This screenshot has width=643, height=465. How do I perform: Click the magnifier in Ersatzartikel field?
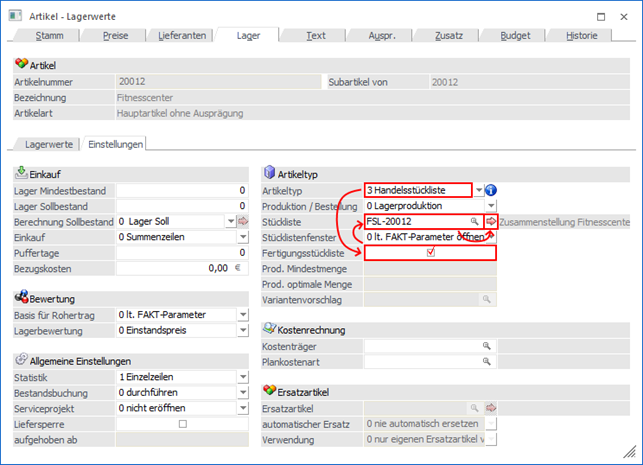474,409
